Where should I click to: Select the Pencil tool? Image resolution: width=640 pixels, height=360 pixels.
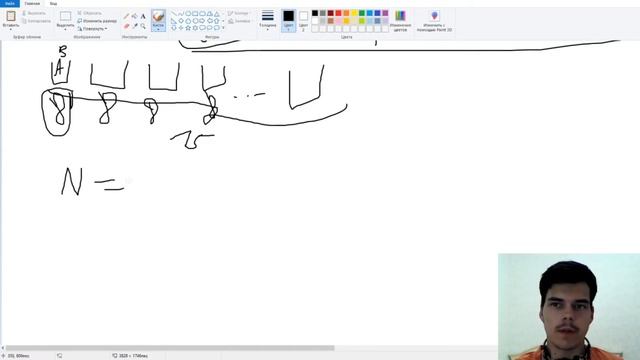point(126,16)
